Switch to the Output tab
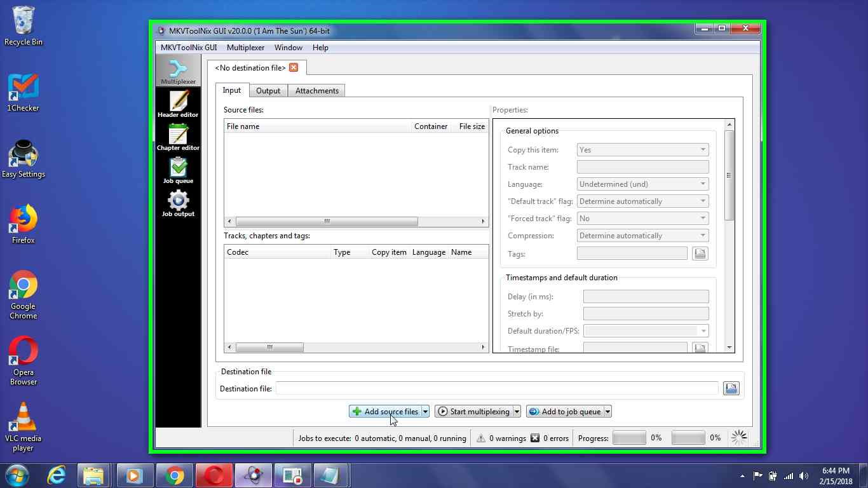The image size is (868, 488). click(268, 91)
